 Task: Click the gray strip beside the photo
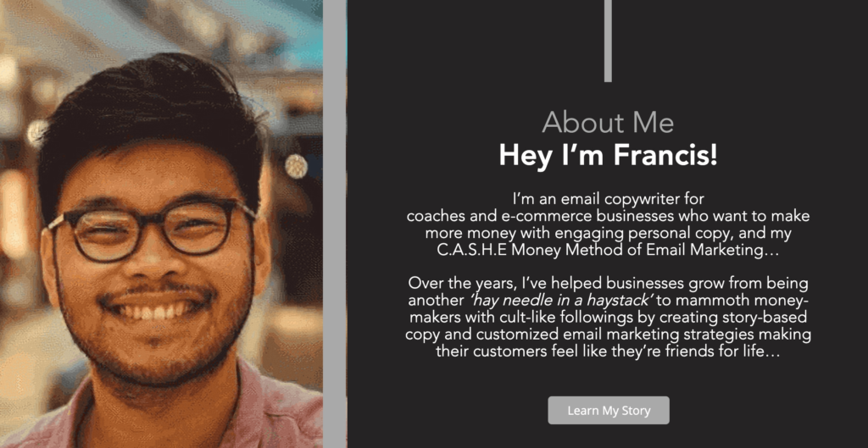(x=335, y=224)
